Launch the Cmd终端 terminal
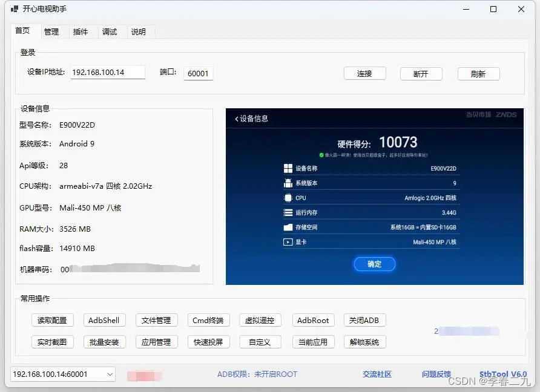Image resolution: width=540 pixels, height=392 pixels. tap(208, 320)
